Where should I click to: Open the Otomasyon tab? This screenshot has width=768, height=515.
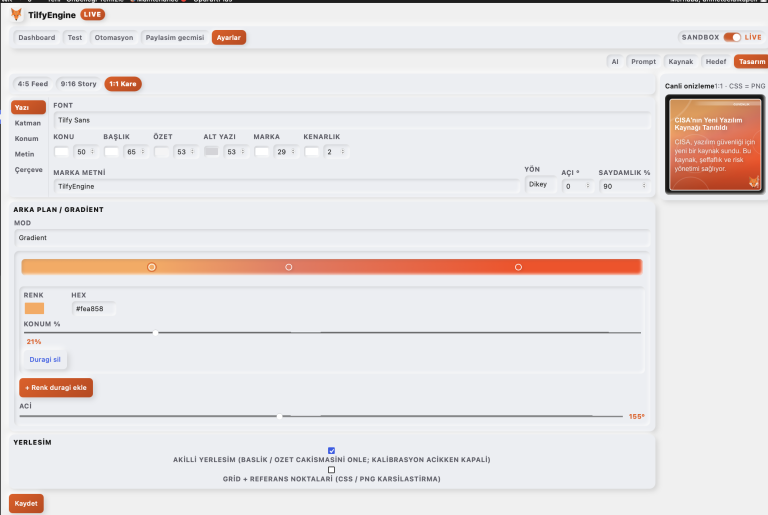[x=114, y=37]
